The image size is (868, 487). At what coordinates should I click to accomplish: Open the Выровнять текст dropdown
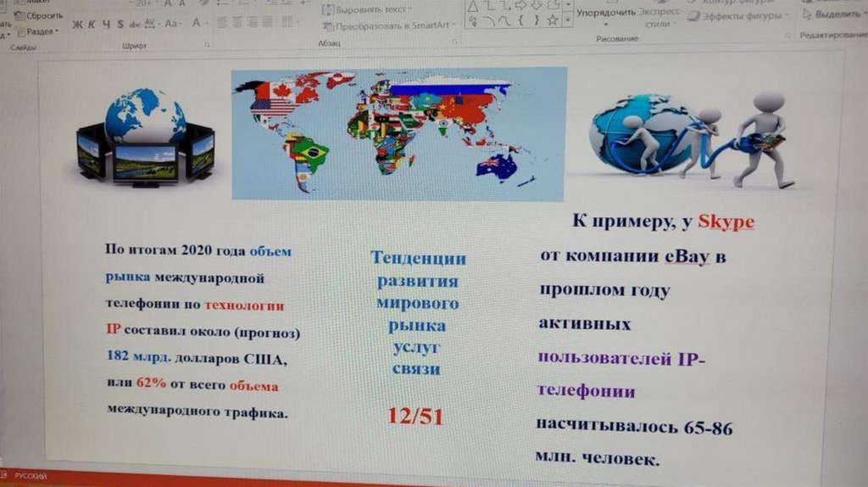(368, 9)
